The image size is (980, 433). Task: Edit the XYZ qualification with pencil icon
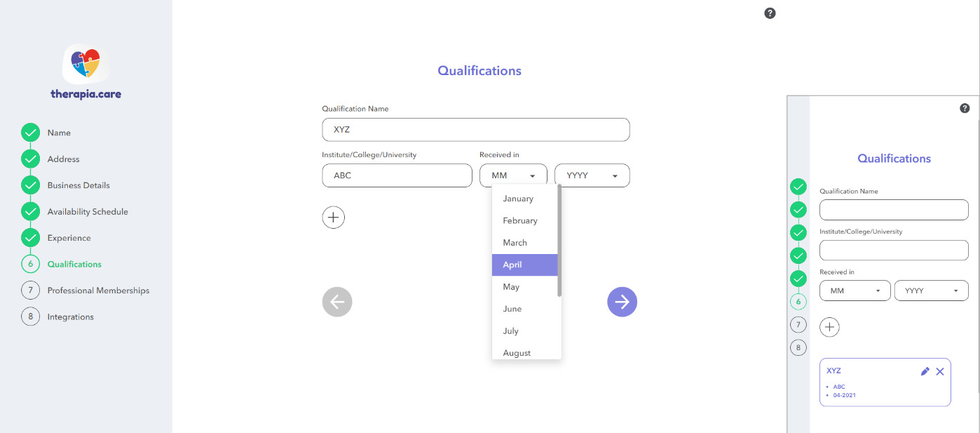925,371
